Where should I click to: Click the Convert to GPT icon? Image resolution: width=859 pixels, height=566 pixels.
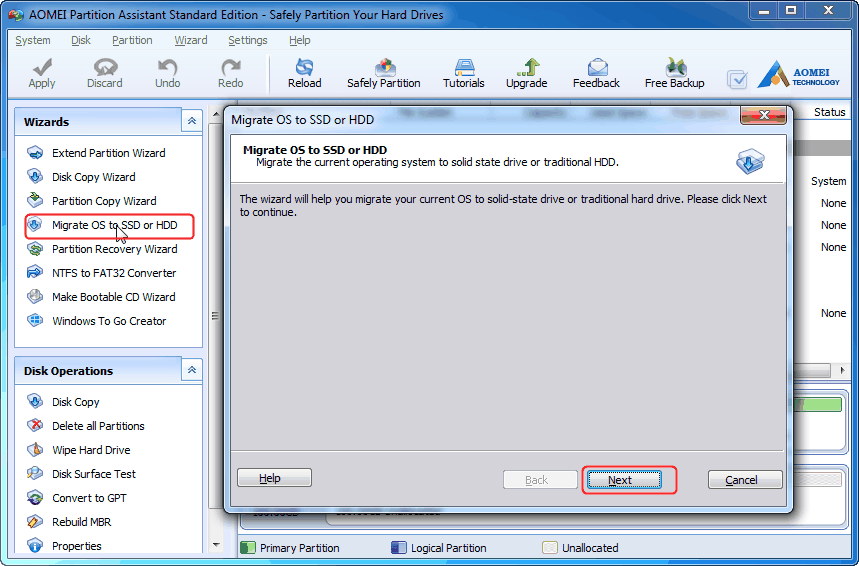coord(35,498)
